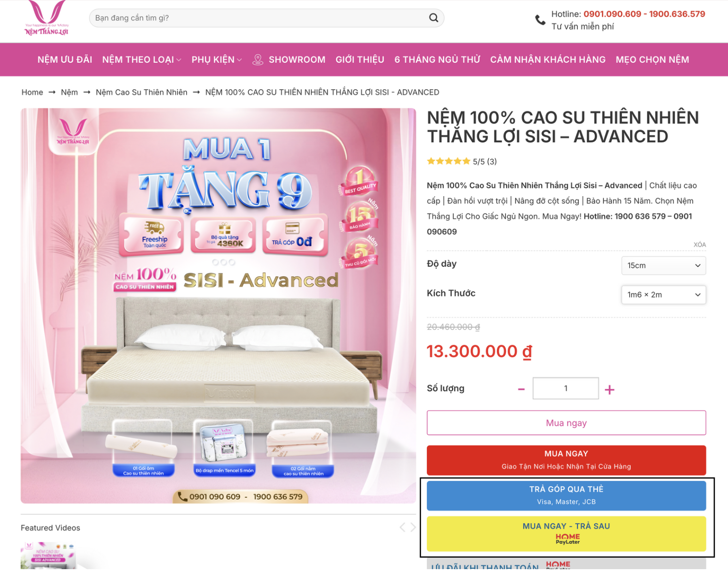
Task: Click the hotline phone icon
Action: (x=540, y=20)
